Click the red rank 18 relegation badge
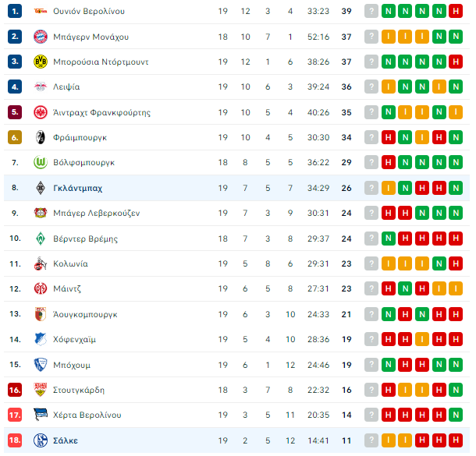Image resolution: width=476 pixels, height=456 pixels. (15, 440)
